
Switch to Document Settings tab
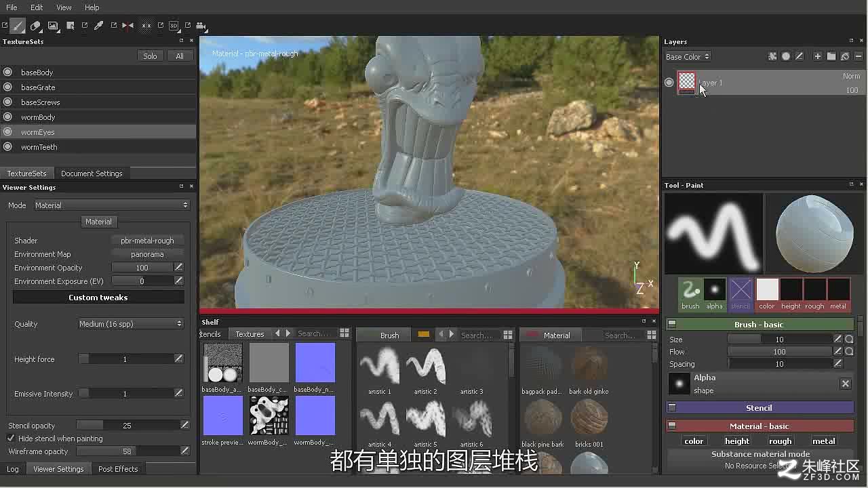click(x=92, y=174)
